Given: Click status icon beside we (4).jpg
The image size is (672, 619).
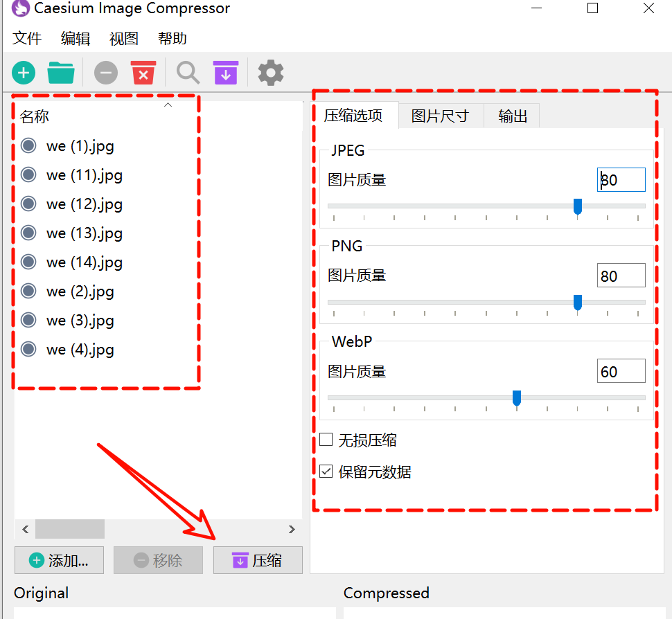Looking at the screenshot, I should point(28,349).
